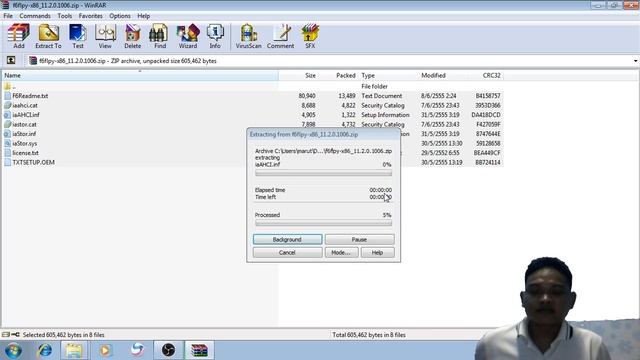Image resolution: width=640 pixels, height=360 pixels.
Task: Sort by Size column header
Action: click(298, 76)
